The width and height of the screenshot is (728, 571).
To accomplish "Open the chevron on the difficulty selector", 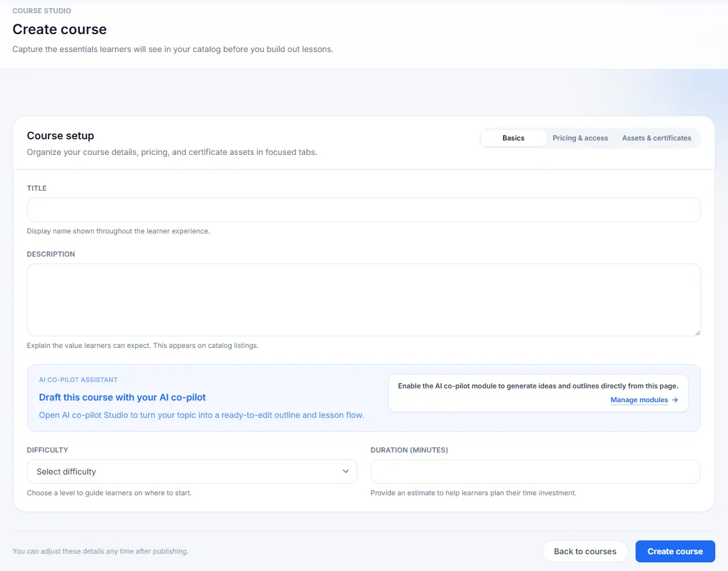I will point(346,472).
